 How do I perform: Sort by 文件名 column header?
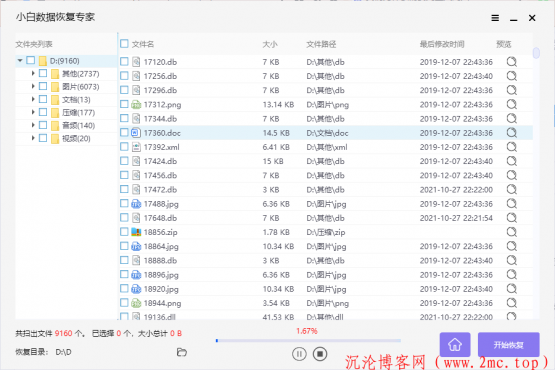point(143,44)
